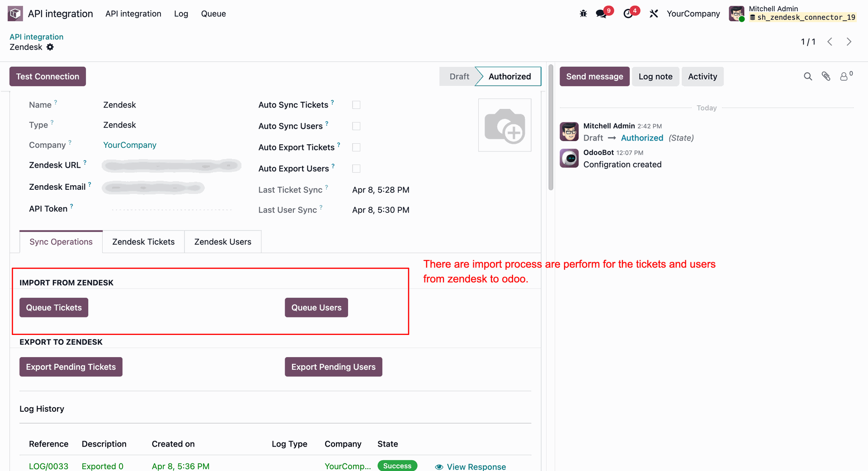Go back via API integration breadcrumb link

(x=37, y=37)
